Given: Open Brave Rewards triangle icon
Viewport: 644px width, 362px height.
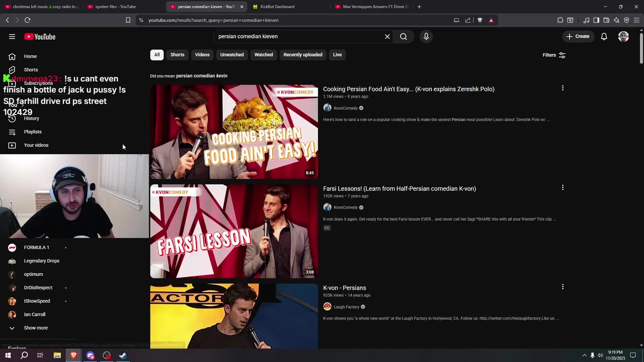Looking at the screenshot, I should coord(491,20).
